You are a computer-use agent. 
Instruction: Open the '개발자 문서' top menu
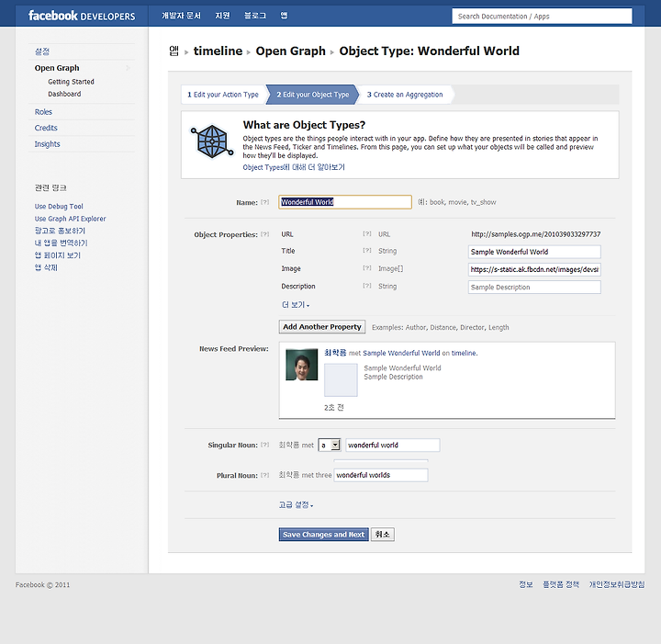tap(181, 16)
